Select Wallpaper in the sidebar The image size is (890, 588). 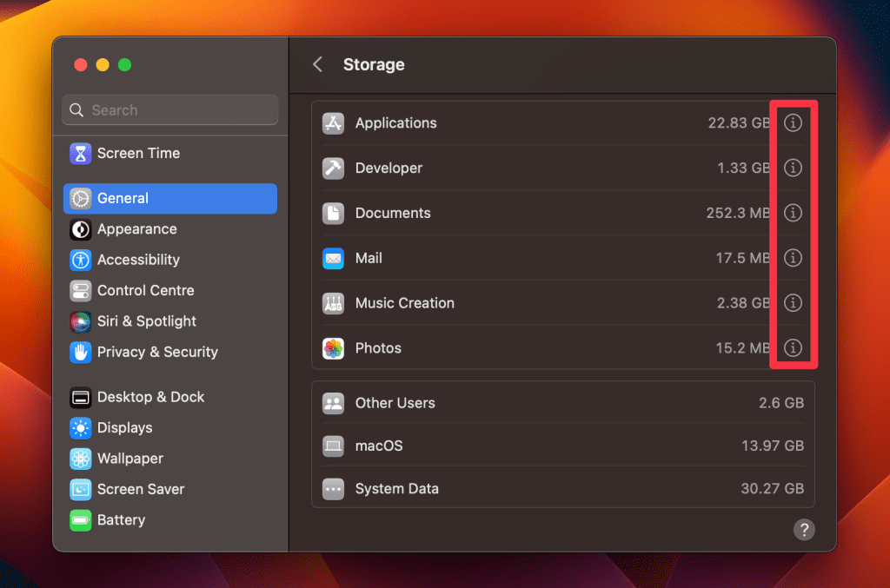coord(130,459)
